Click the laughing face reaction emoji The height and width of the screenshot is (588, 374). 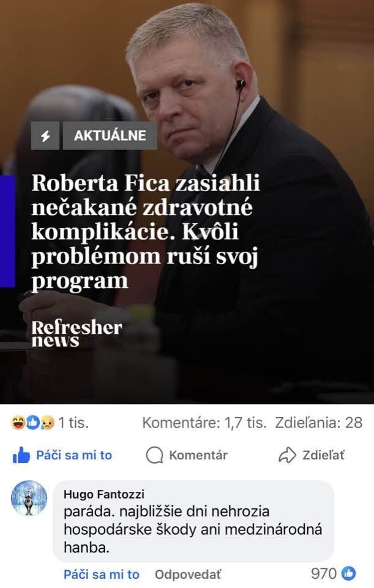point(18,423)
